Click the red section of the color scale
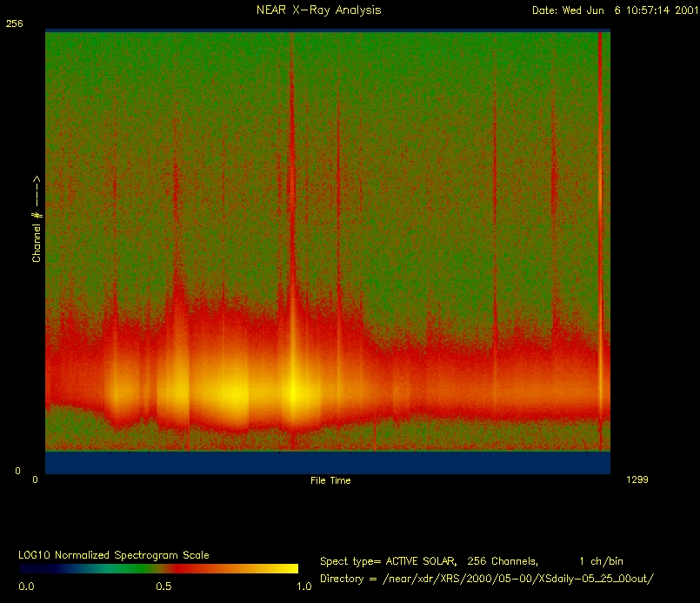The height and width of the screenshot is (603, 700). click(x=187, y=569)
